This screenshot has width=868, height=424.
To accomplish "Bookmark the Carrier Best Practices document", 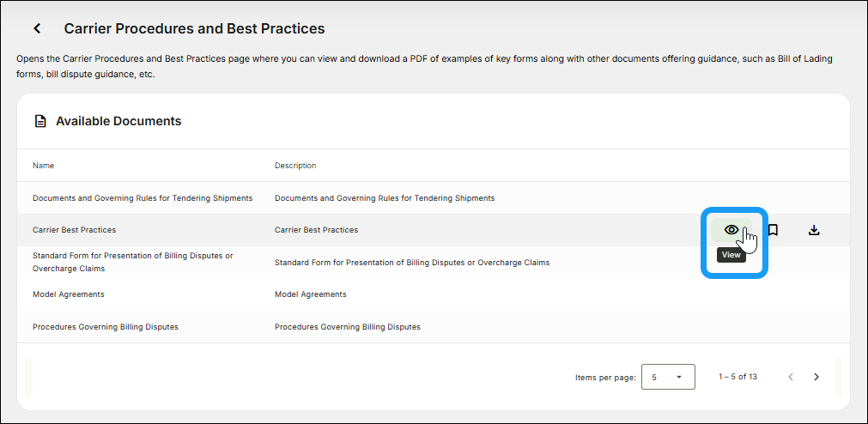I will click(773, 230).
